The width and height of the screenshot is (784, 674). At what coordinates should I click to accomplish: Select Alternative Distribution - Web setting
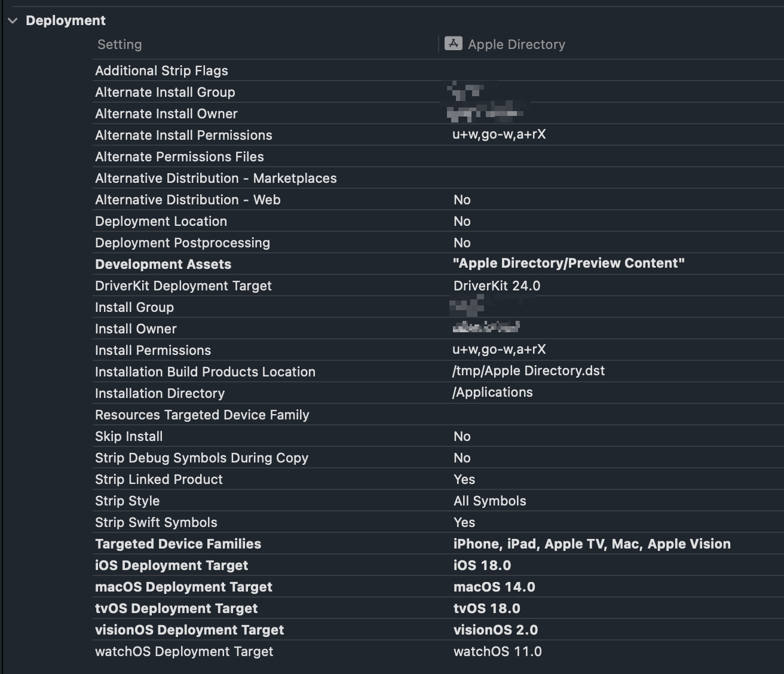188,200
